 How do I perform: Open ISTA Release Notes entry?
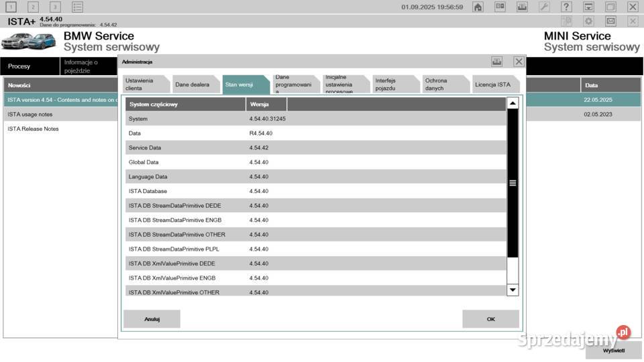pyautogui.click(x=61, y=129)
